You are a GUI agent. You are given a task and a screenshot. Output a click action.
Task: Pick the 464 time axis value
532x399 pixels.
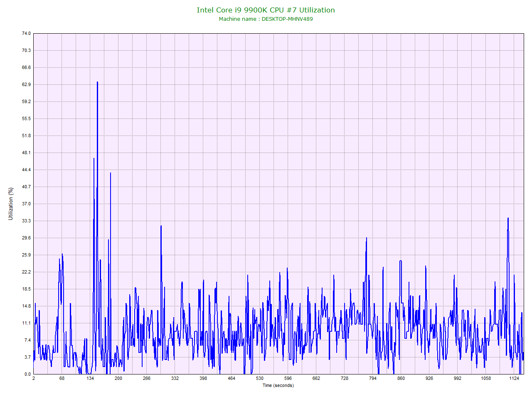(x=232, y=378)
